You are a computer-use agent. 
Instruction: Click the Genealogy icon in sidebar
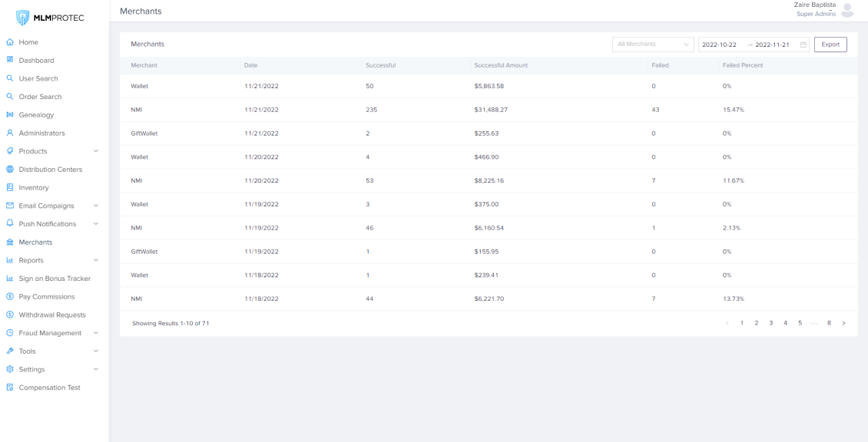point(10,115)
